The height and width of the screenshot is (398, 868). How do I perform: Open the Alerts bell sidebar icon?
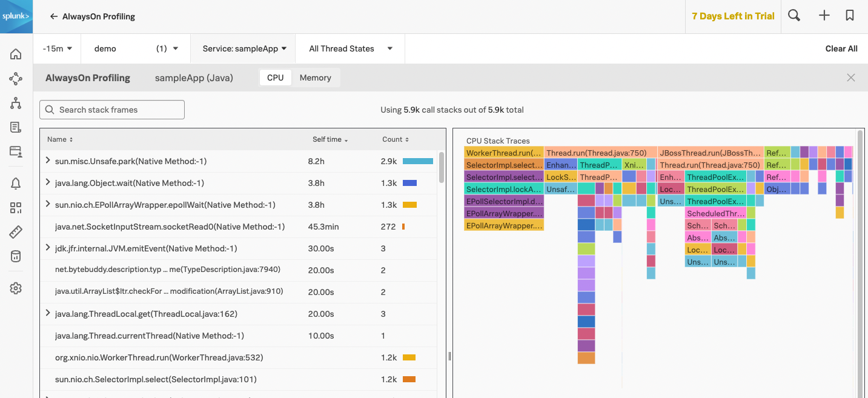(16, 184)
